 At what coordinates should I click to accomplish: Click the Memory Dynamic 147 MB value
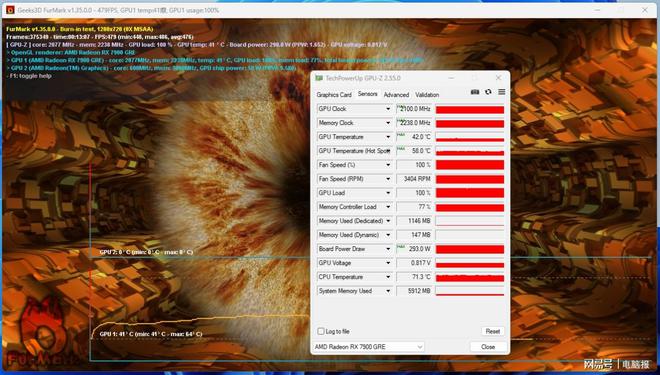point(415,235)
